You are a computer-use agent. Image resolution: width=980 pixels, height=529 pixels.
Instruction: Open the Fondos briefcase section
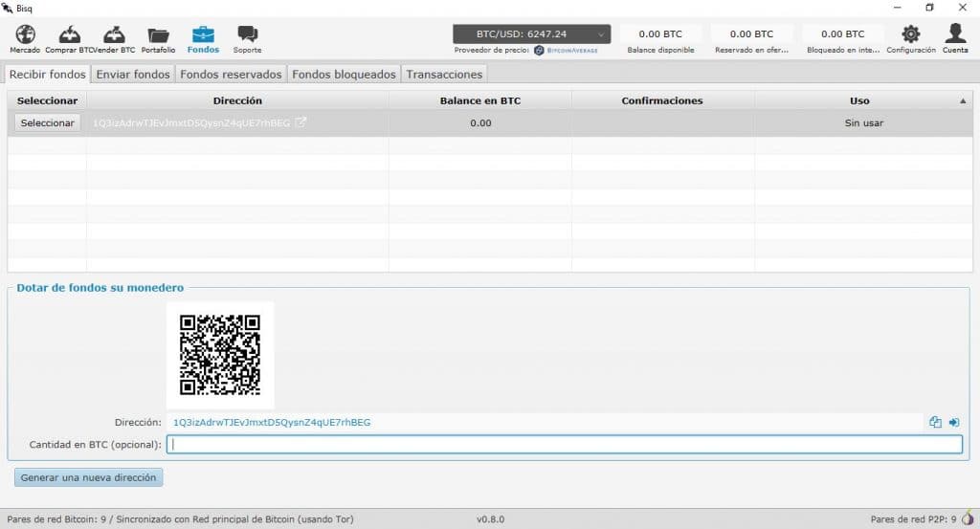203,38
